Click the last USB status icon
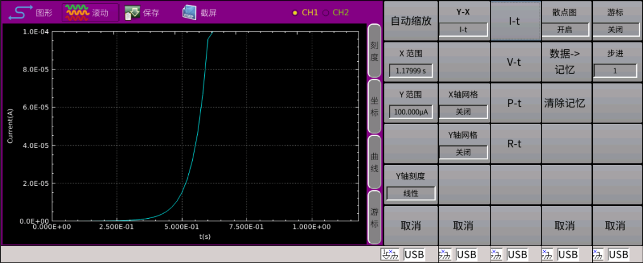 pyautogui.click(x=598, y=254)
